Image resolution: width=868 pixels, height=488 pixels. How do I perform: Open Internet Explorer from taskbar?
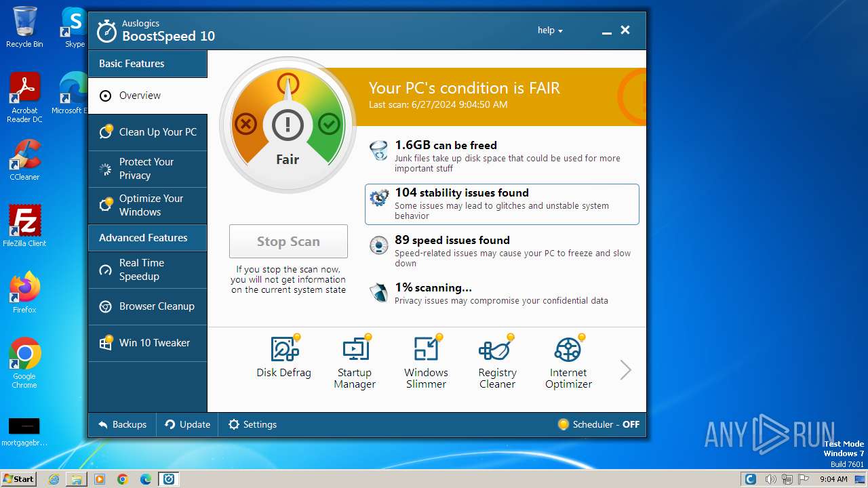54,479
